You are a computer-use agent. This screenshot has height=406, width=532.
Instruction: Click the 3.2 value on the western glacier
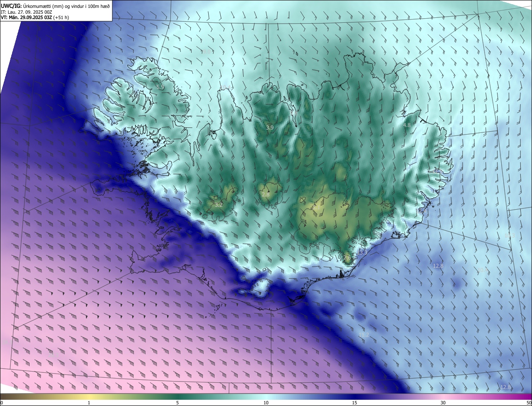[219, 205]
